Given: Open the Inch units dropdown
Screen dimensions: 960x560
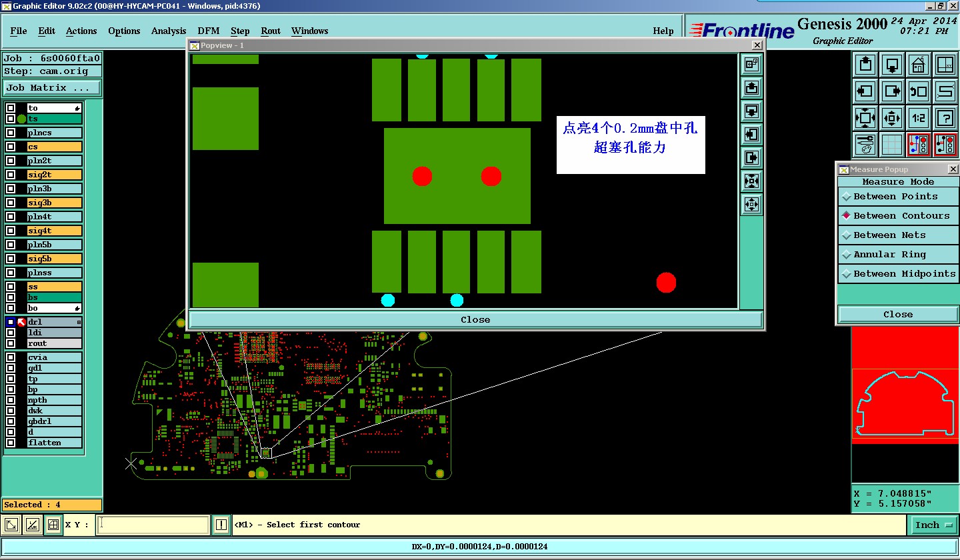Looking at the screenshot, I should coord(933,525).
